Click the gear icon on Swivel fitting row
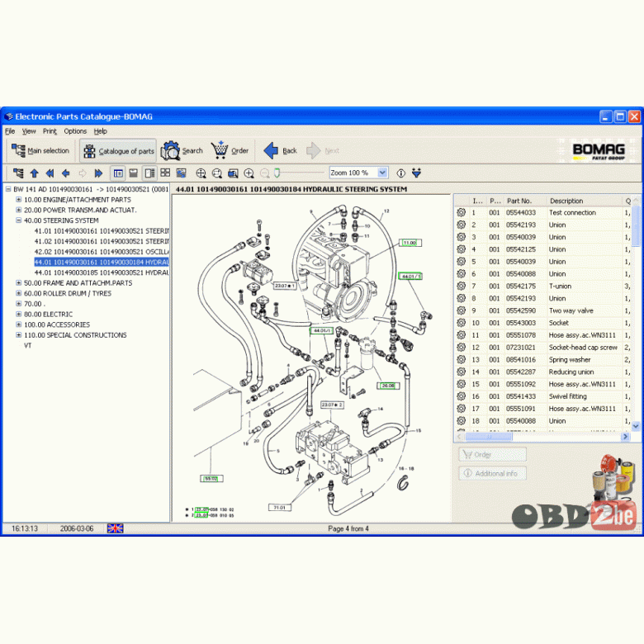644x644 pixels. click(x=462, y=396)
